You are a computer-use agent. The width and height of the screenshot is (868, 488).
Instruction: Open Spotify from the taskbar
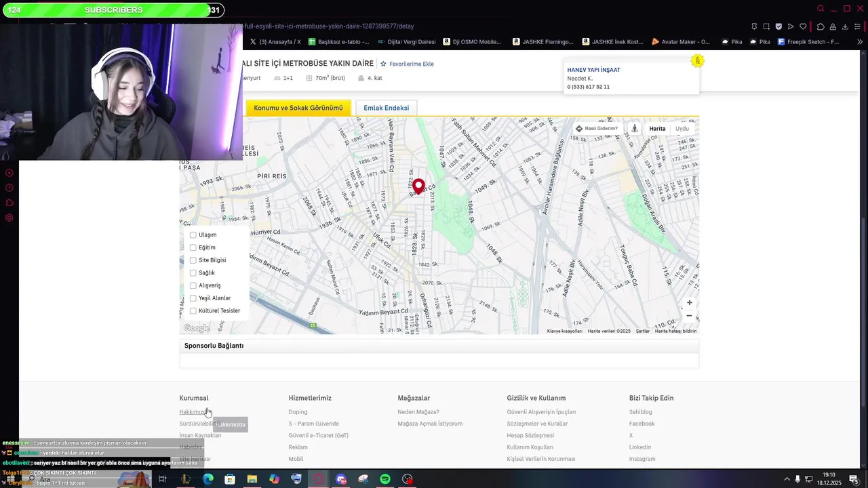click(385, 479)
